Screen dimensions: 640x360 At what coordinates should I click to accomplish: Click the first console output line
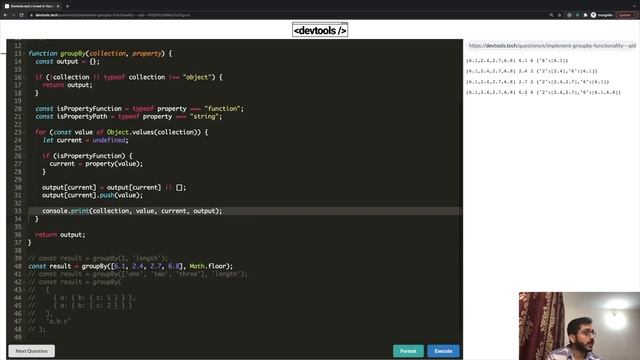click(517, 60)
